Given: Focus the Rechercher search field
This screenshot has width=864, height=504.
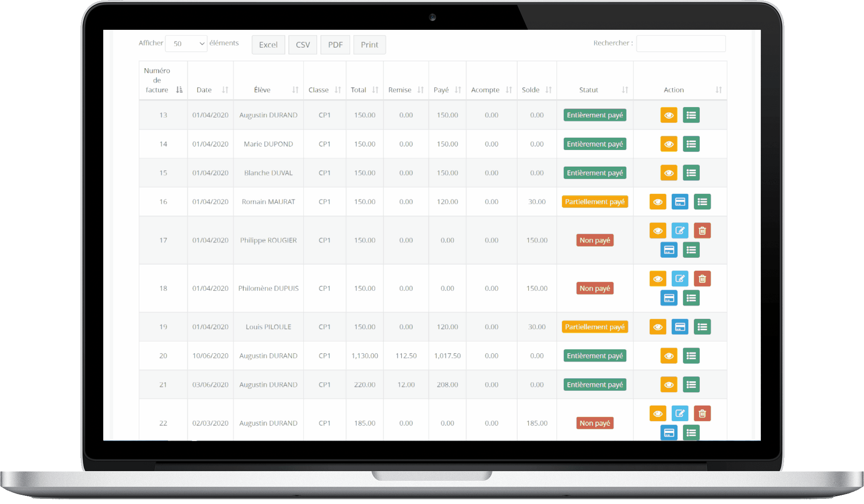Looking at the screenshot, I should point(681,44).
